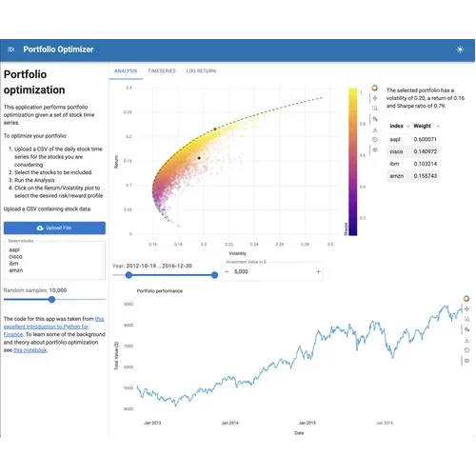Reset the portfolio performance chart
The width and height of the screenshot is (476, 476).
[x=466, y=350]
